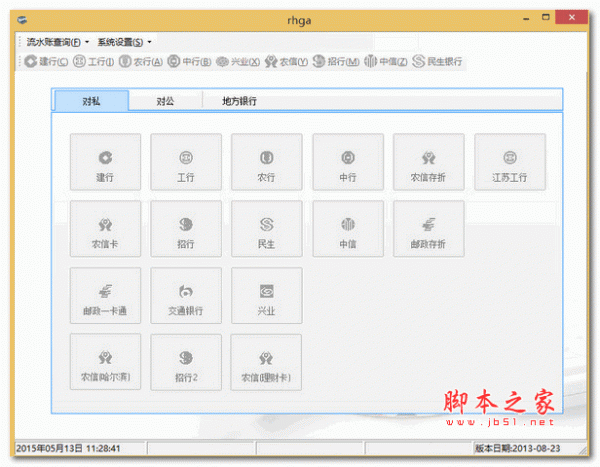600x467 pixels.
Task: Open the 中行 bank tile
Action: pyautogui.click(x=348, y=162)
